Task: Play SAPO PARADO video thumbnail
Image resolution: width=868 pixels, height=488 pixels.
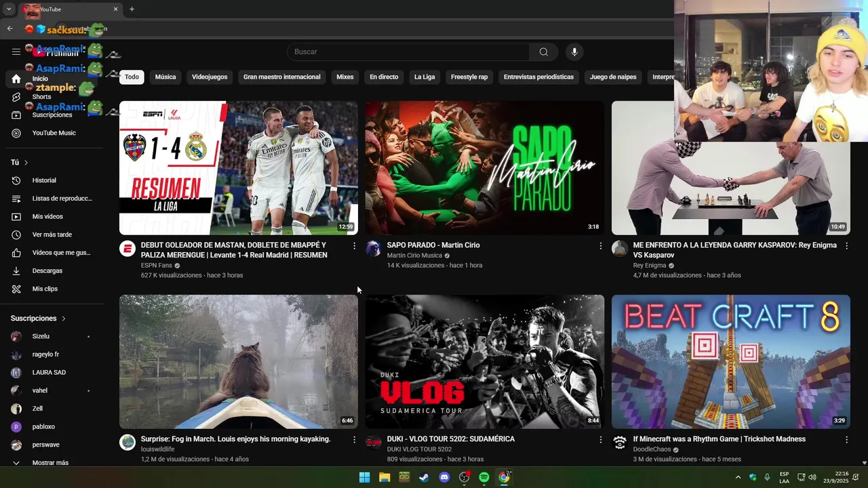Action: [485, 168]
